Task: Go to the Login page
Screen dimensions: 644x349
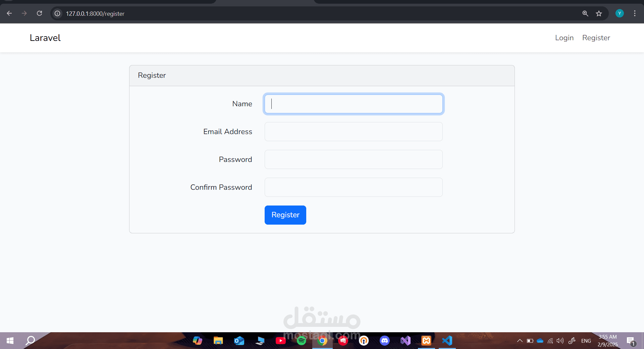Action: click(564, 38)
